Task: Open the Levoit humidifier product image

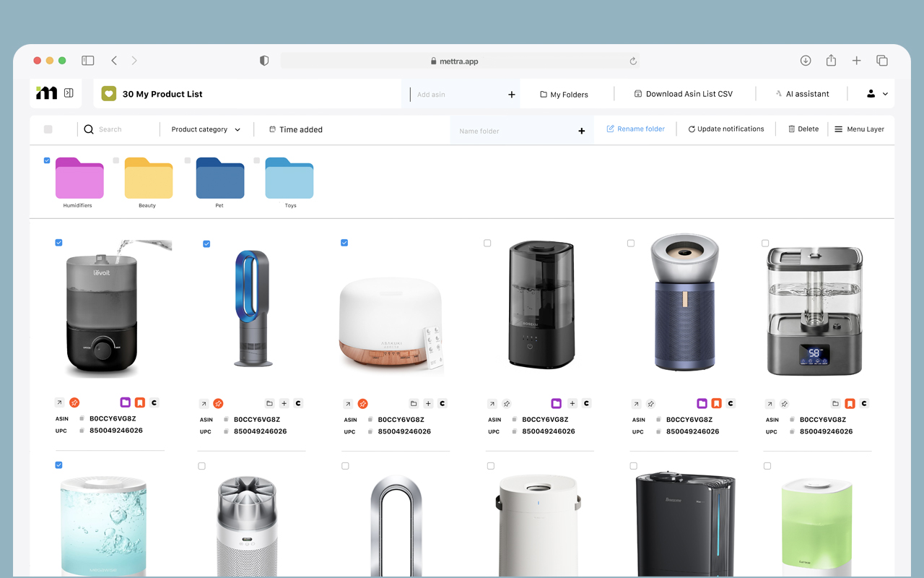Action: click(x=113, y=309)
